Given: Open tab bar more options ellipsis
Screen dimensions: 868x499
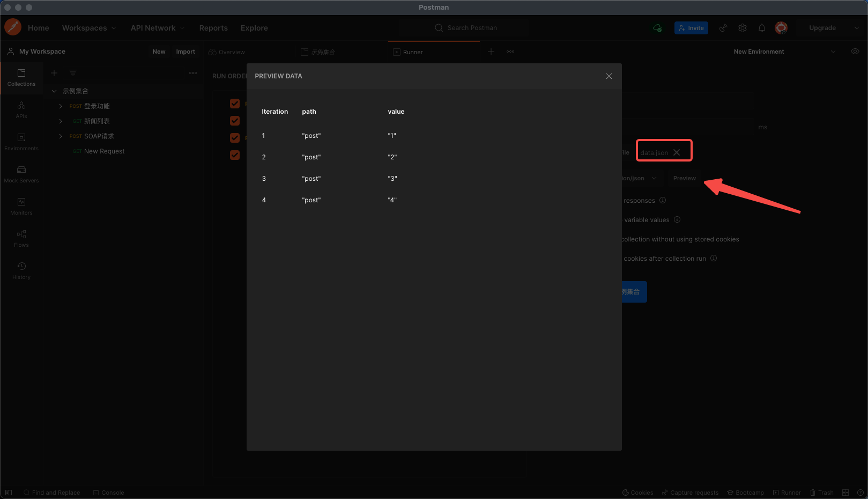Looking at the screenshot, I should 510,52.
